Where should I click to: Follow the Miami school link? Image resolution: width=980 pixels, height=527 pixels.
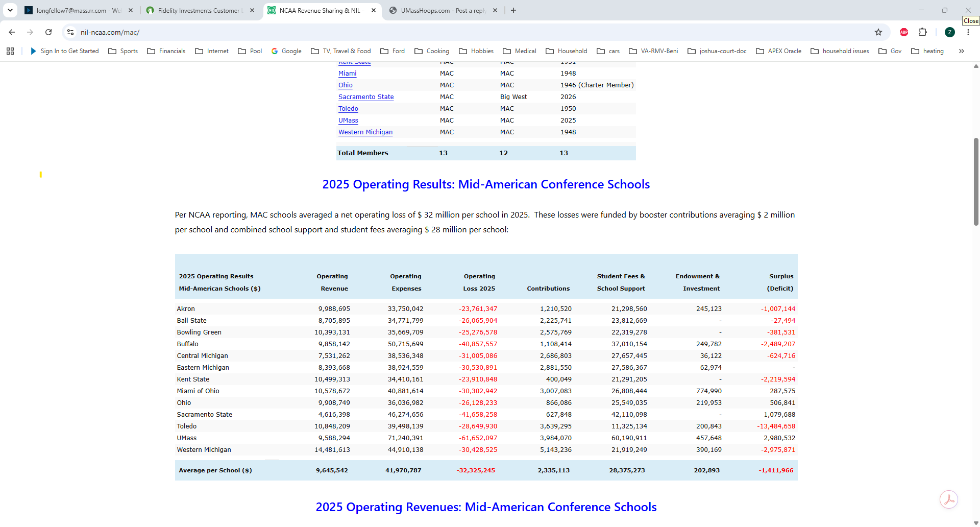pyautogui.click(x=348, y=74)
